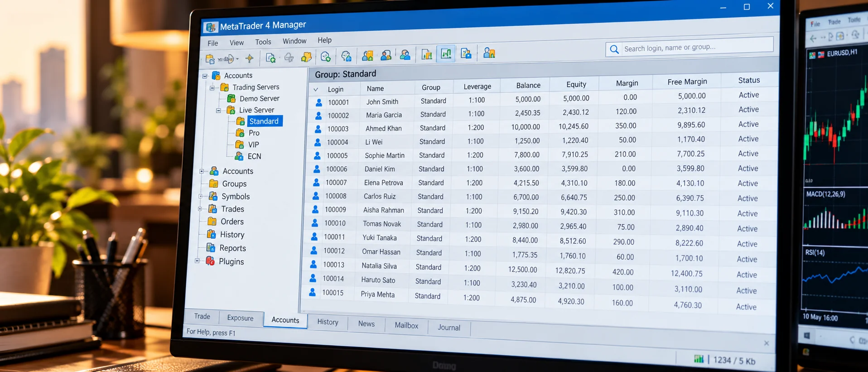Click the highlighted green chart toolbar icon
Image resolution: width=868 pixels, height=372 pixels.
point(446,54)
